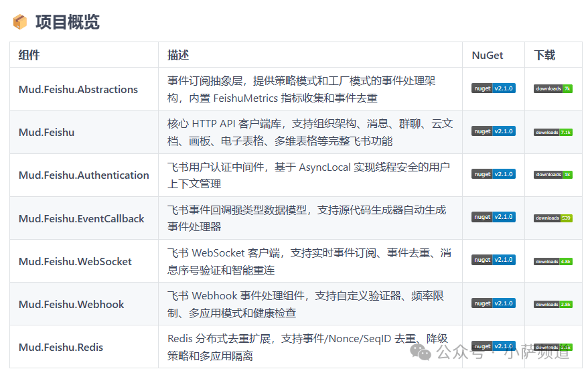Click description starting 飞书事件回调强类型数据模型
This screenshot has width=588, height=375.
point(307,218)
